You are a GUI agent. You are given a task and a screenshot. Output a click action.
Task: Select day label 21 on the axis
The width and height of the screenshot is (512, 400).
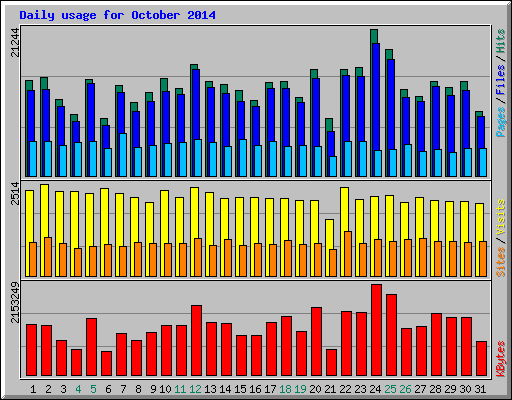tap(330, 389)
